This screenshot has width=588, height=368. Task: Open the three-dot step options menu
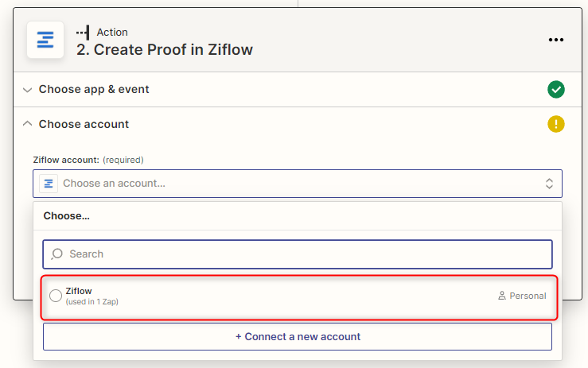coord(556,41)
